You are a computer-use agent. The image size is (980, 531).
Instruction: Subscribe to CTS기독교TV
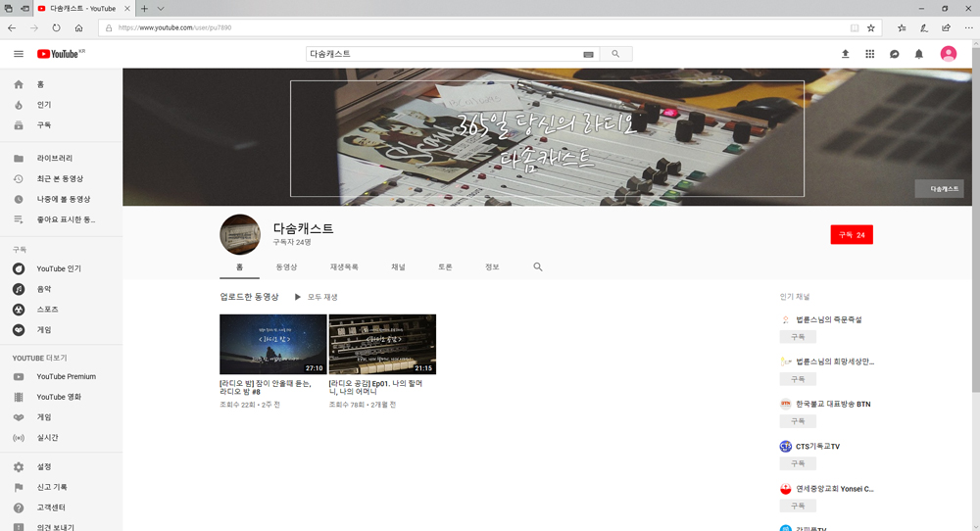point(798,463)
